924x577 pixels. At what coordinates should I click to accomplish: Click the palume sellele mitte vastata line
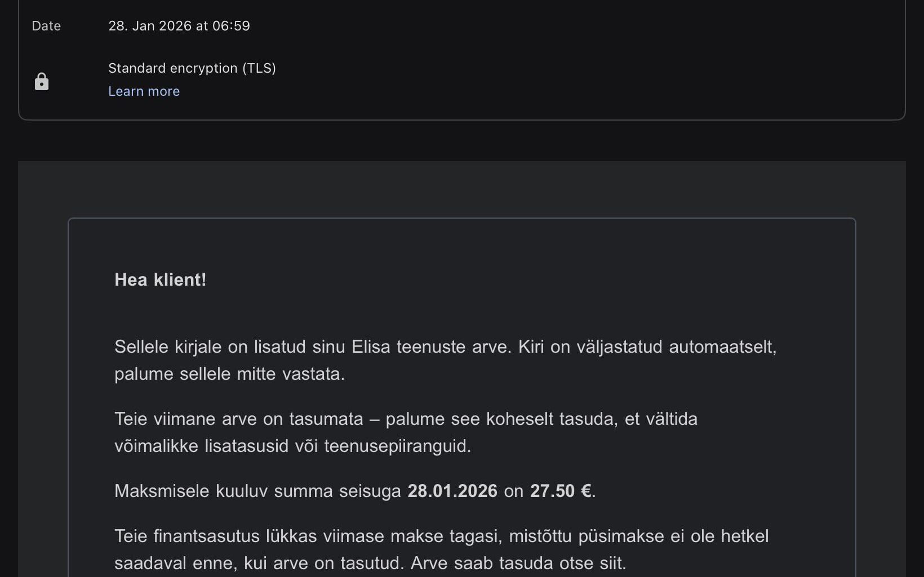click(x=229, y=374)
